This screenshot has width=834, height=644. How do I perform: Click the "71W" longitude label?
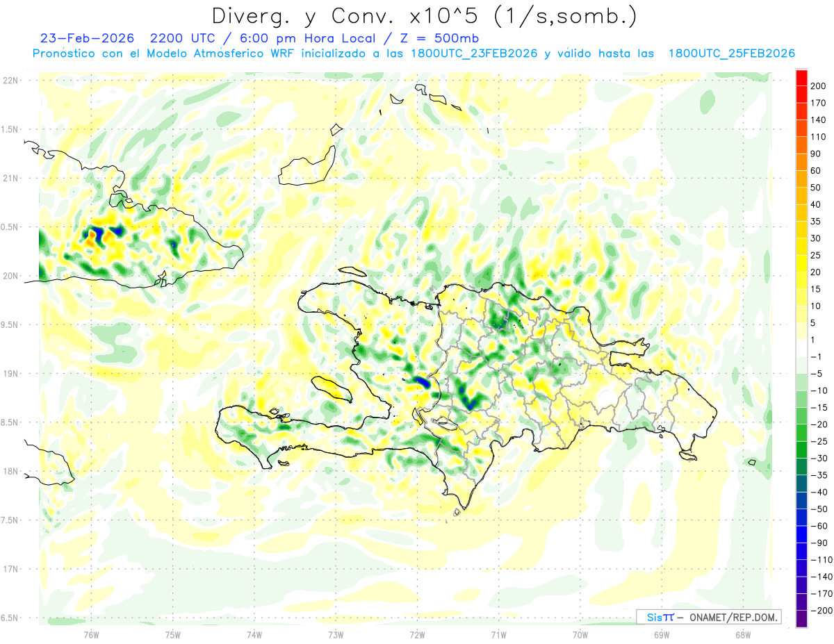pos(498,634)
